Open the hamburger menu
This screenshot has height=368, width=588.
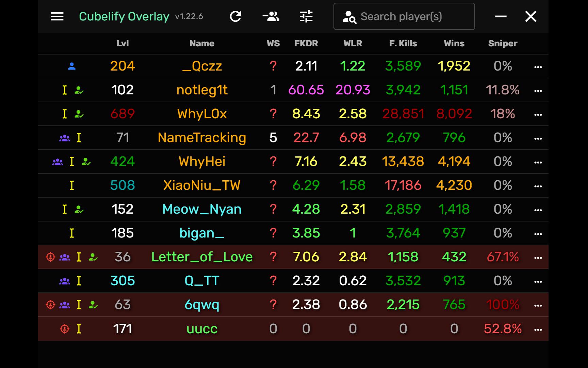pyautogui.click(x=57, y=16)
